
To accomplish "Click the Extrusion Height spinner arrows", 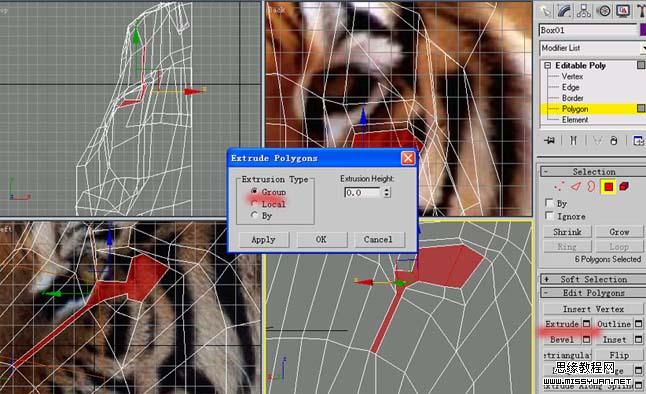I will tap(387, 192).
